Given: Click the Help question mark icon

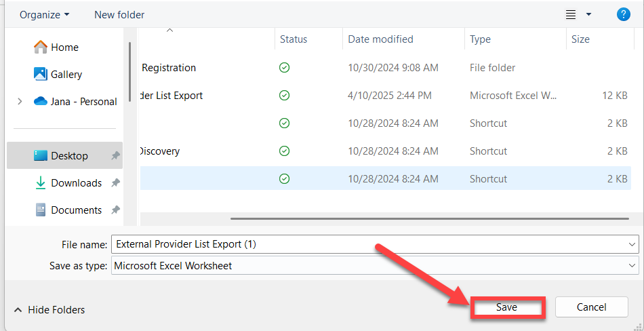Looking at the screenshot, I should pyautogui.click(x=623, y=14).
